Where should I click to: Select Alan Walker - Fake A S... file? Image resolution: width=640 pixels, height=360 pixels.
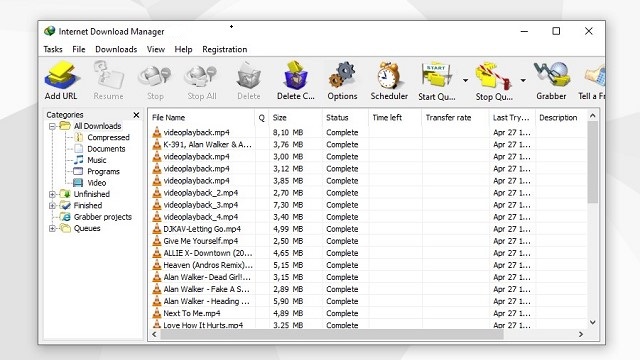[x=368, y=289]
